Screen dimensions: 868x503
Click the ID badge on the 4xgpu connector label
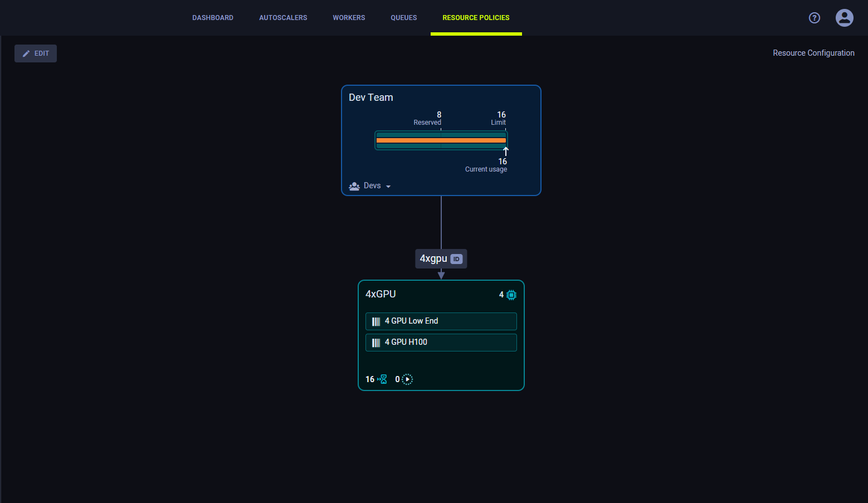456,258
